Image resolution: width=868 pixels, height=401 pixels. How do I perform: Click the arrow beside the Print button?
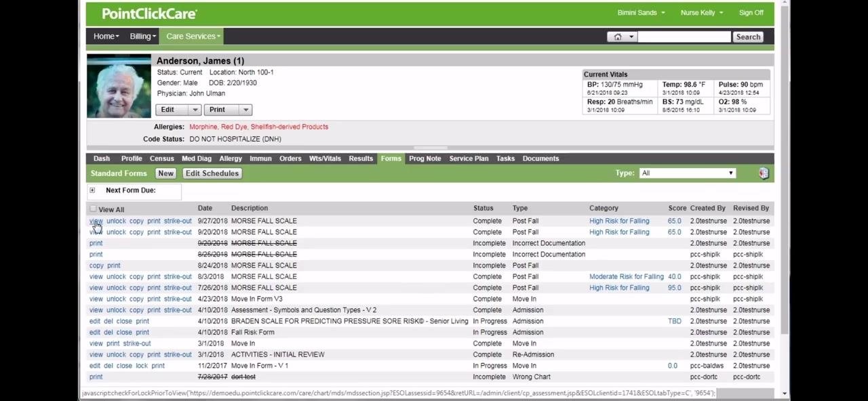pos(245,110)
